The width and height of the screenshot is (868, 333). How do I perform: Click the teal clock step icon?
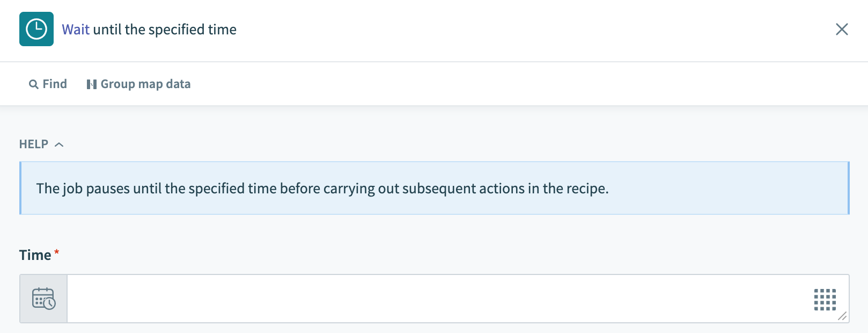click(36, 30)
